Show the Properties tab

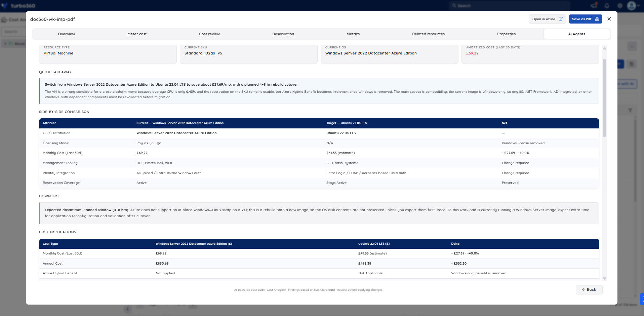[506, 34]
